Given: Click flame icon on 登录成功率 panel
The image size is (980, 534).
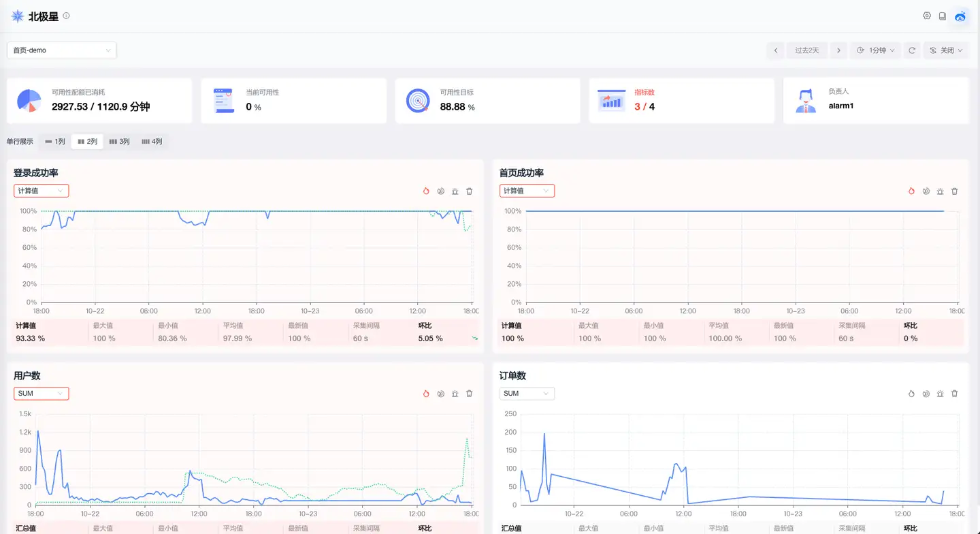Looking at the screenshot, I should coord(426,191).
